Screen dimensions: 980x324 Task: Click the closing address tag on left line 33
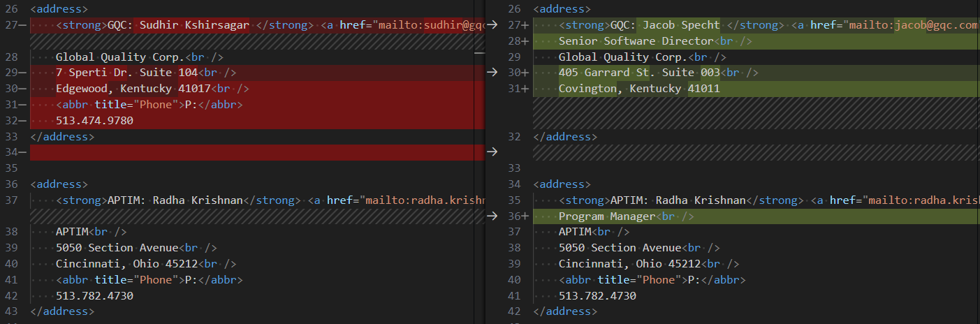pos(62,137)
